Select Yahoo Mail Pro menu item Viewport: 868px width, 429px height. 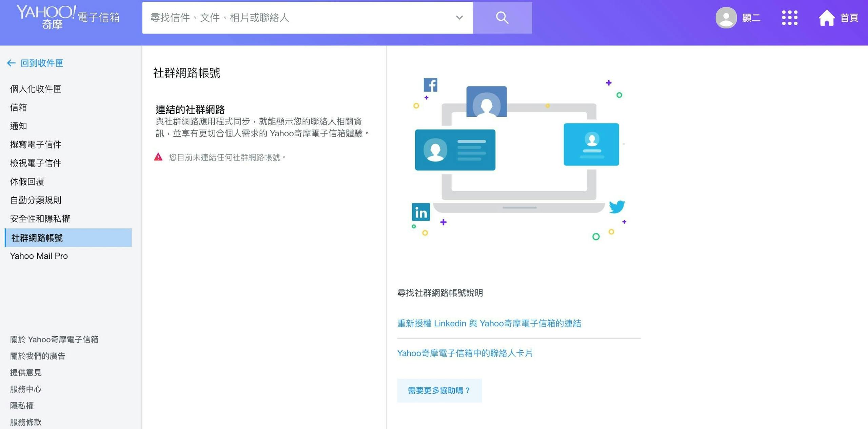39,256
